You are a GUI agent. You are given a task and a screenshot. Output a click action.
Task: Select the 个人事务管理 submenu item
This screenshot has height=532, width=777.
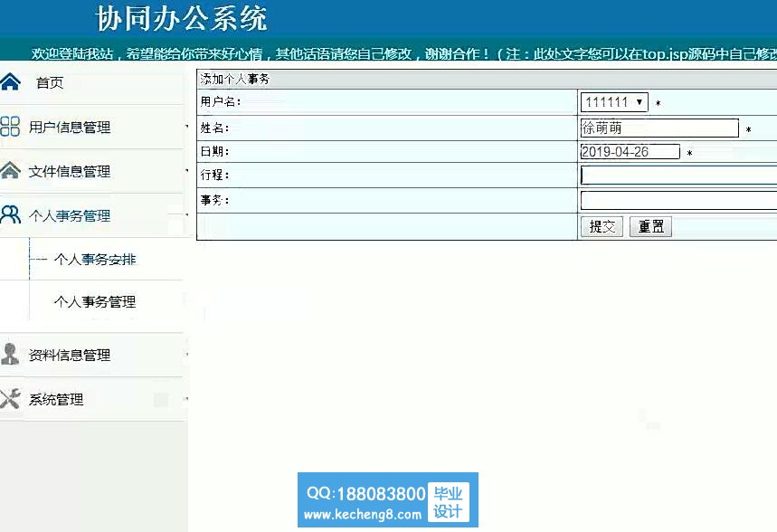pyautogui.click(x=95, y=301)
